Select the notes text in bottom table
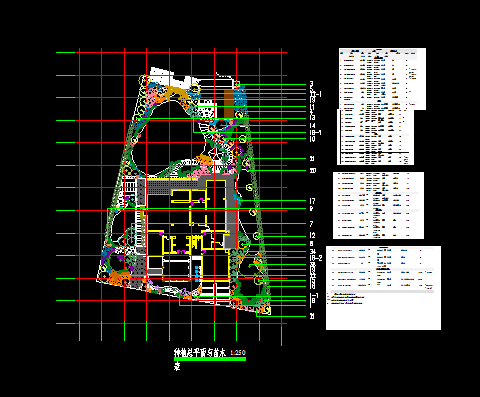Viewport: 480px width, 397px height. pos(346,299)
